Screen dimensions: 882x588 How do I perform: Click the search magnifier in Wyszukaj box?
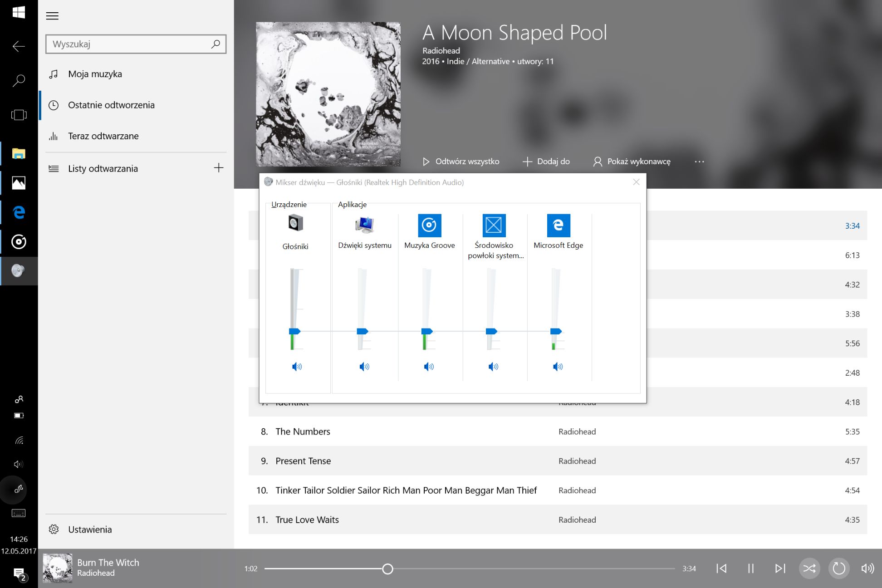pos(216,44)
